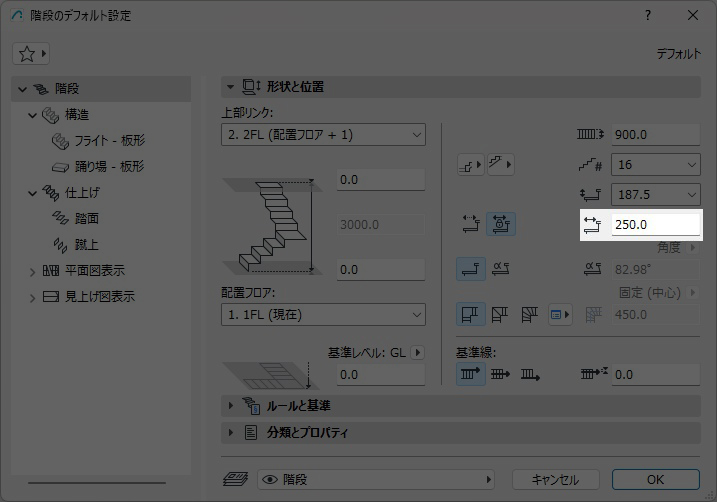Screen dimensions: 717x502
Task: Choose the center baseline position icon
Action: coord(502,375)
